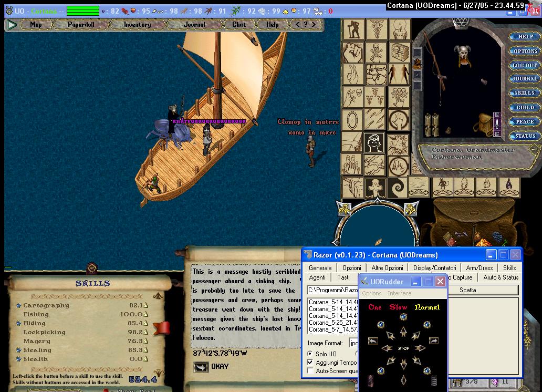
Task: Click the Razor screenshot folder path field
Action: tap(332, 290)
